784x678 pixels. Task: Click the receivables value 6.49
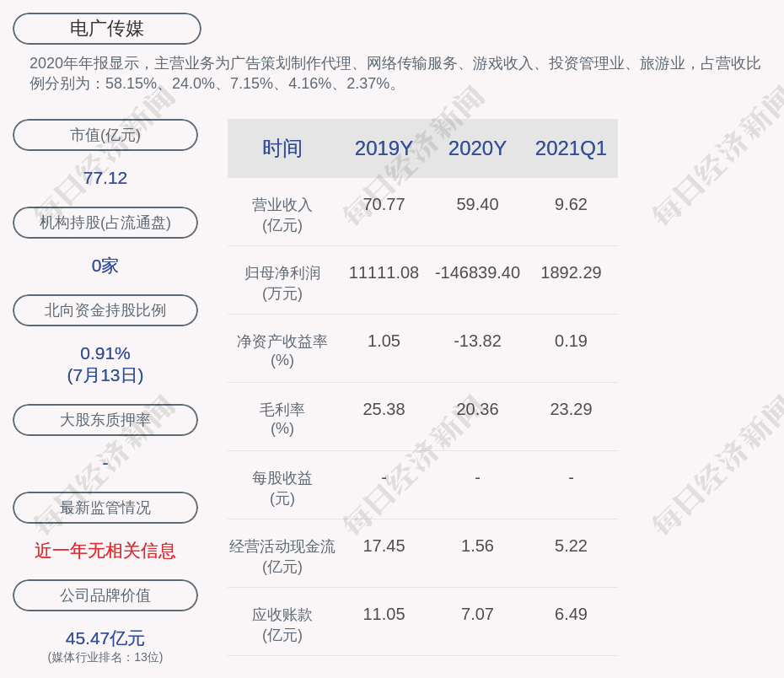(571, 615)
